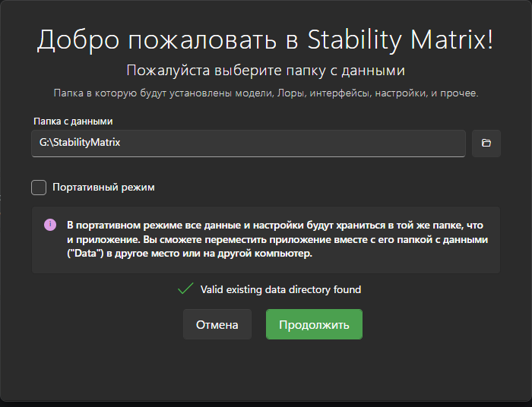Screen dimensions: 532x407
Task: Click the ("Data") word in the info box
Action: click(85, 254)
